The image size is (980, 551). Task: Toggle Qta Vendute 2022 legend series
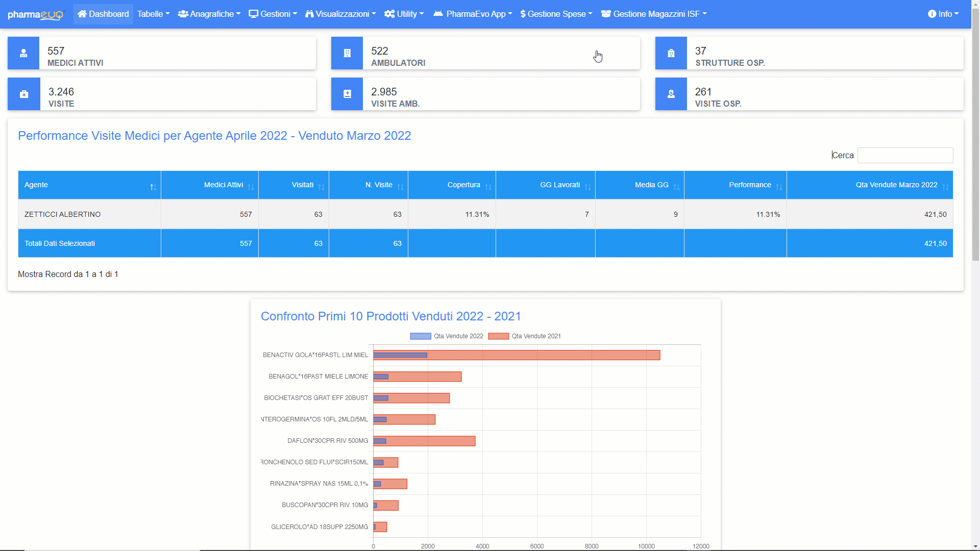[447, 336]
